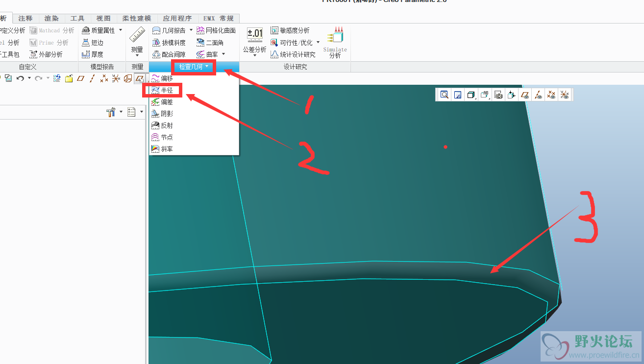Expand the 可行性/优化 dropdown arrow
Screen dimensions: 644x364
click(318, 43)
